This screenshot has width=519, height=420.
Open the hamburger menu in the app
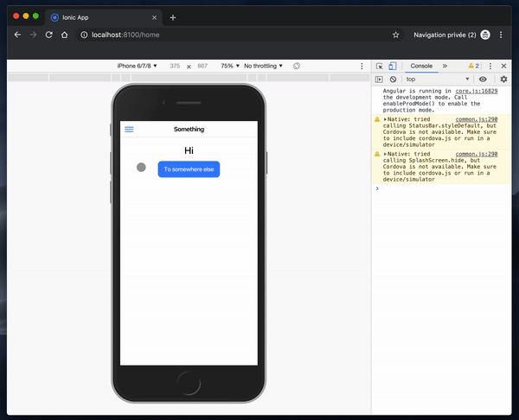[130, 130]
